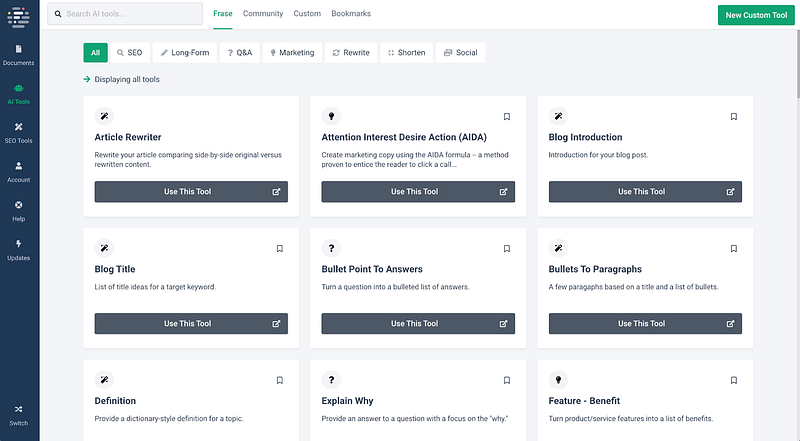Select the AI Tools sidebar icon
The height and width of the screenshot is (441, 800).
pos(18,88)
